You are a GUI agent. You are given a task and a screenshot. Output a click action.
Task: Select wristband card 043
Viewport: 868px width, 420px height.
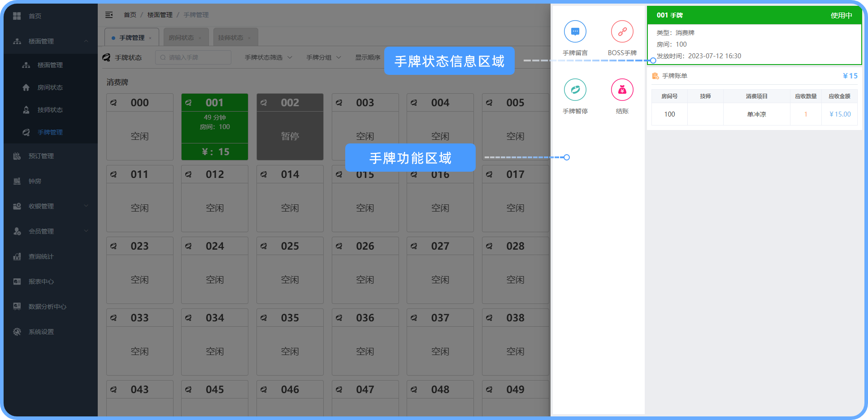(140, 398)
